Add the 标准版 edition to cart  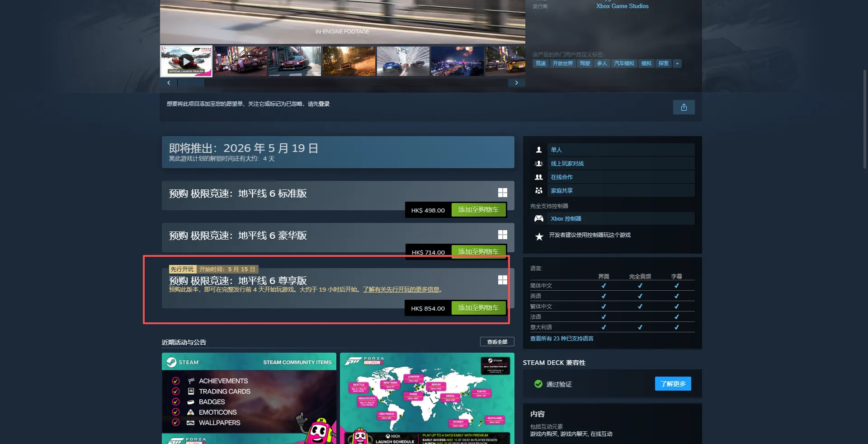pyautogui.click(x=478, y=210)
